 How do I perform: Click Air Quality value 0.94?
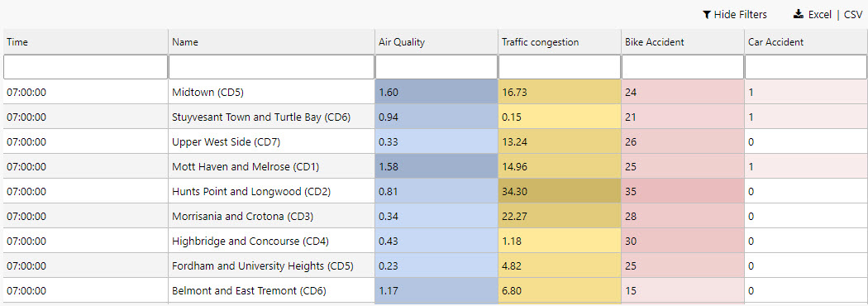[x=436, y=117]
